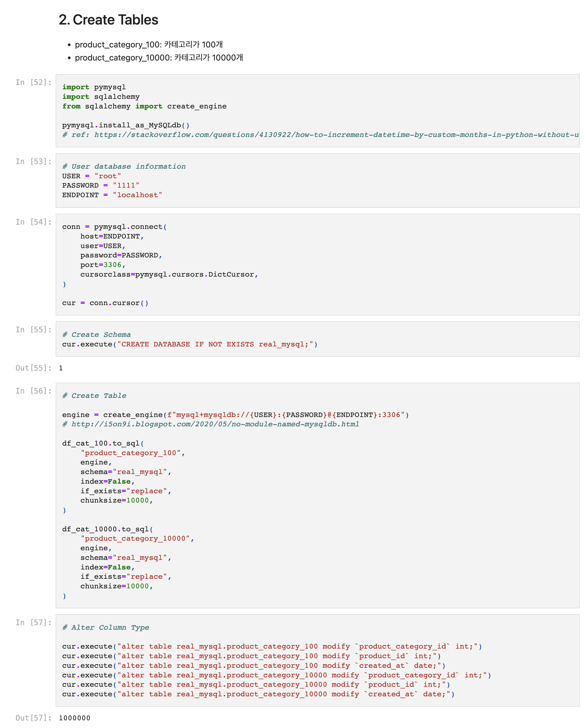The width and height of the screenshot is (588, 728).
Task: Click the cur = conn.cursor() line
Action: [x=105, y=303]
